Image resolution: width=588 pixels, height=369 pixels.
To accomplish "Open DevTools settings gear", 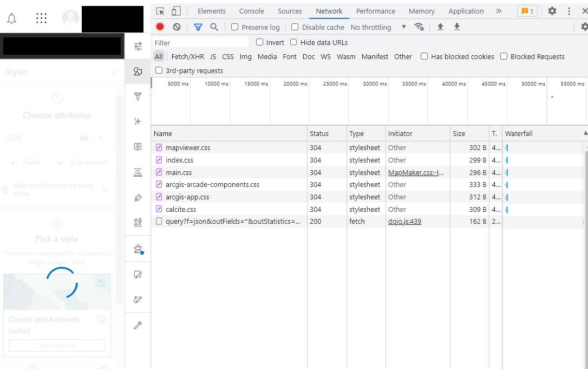I will point(552,11).
